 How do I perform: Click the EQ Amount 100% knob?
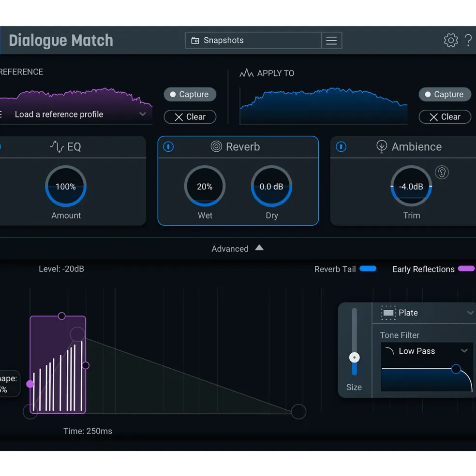click(x=66, y=186)
